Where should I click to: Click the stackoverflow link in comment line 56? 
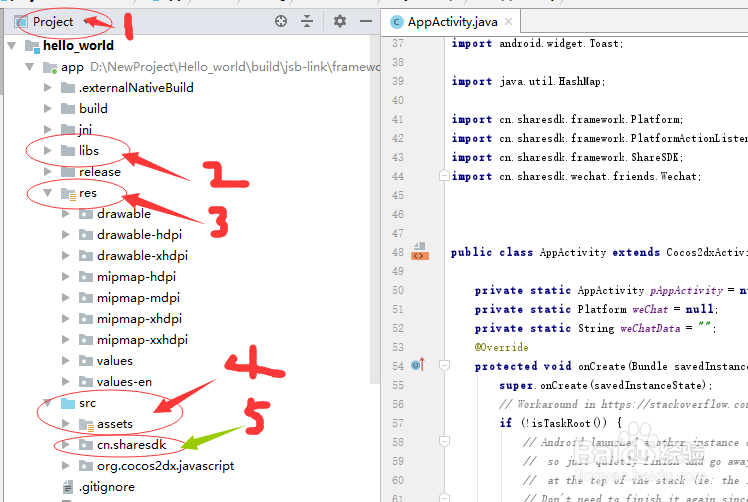[674, 404]
